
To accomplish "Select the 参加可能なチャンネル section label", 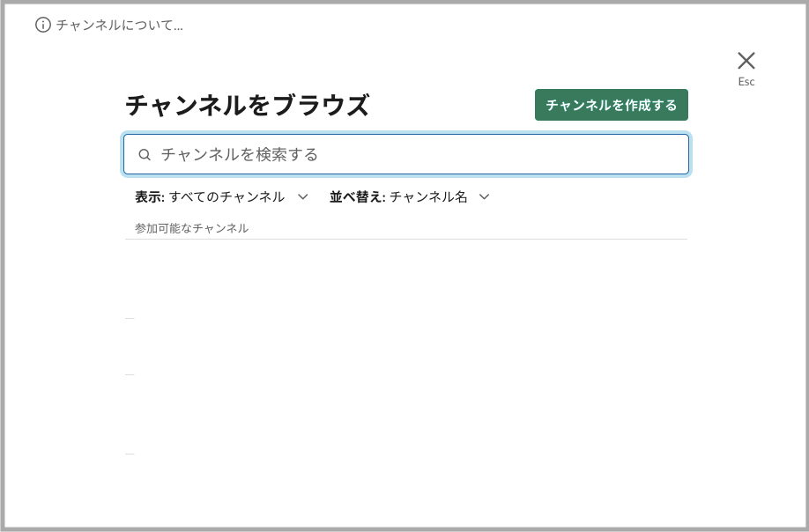I will point(191,228).
